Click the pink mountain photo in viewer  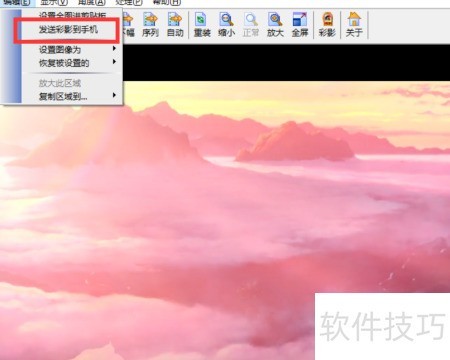[x=225, y=220]
